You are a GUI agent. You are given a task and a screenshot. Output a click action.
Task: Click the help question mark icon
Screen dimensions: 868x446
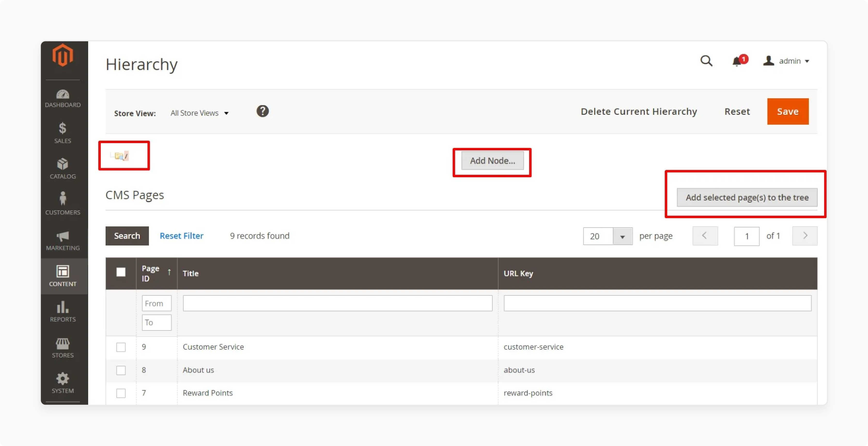(263, 111)
